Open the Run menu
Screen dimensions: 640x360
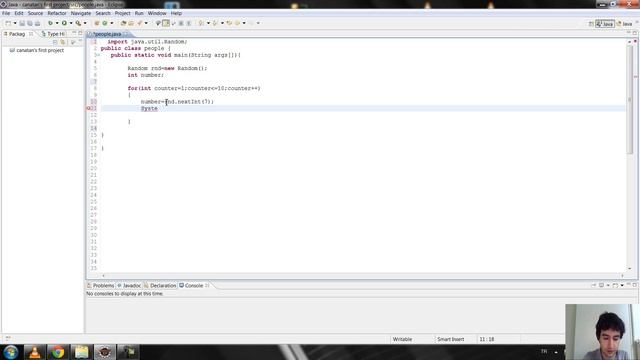[139, 13]
